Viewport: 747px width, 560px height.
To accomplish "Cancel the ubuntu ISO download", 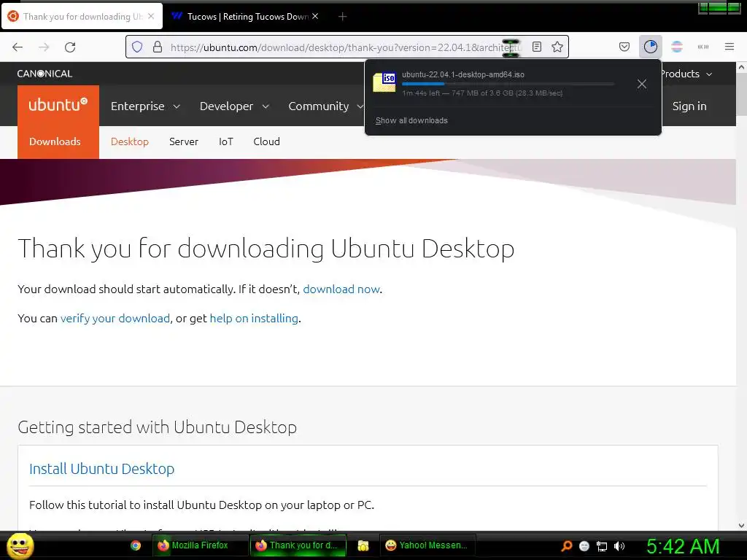I will pyautogui.click(x=642, y=84).
